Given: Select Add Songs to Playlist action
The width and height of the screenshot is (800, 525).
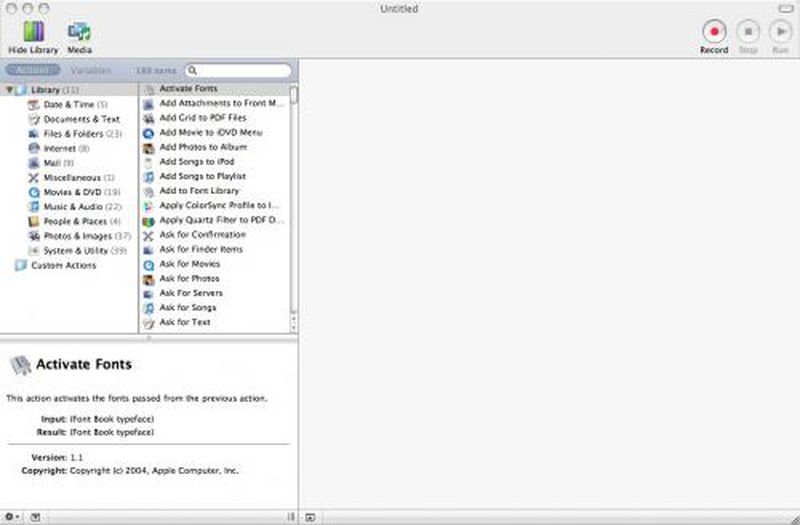Looking at the screenshot, I should click(x=214, y=176).
